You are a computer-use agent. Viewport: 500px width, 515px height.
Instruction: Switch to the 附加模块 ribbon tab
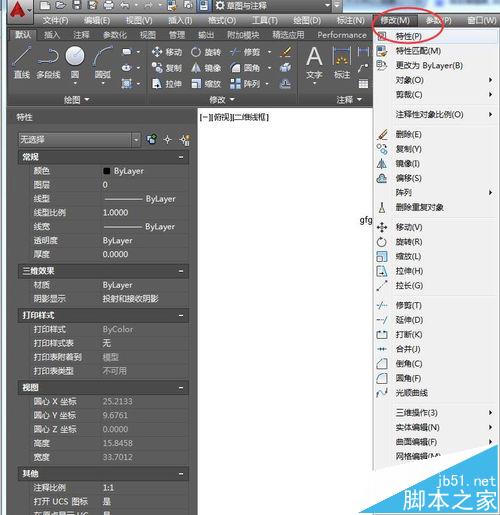[243, 35]
